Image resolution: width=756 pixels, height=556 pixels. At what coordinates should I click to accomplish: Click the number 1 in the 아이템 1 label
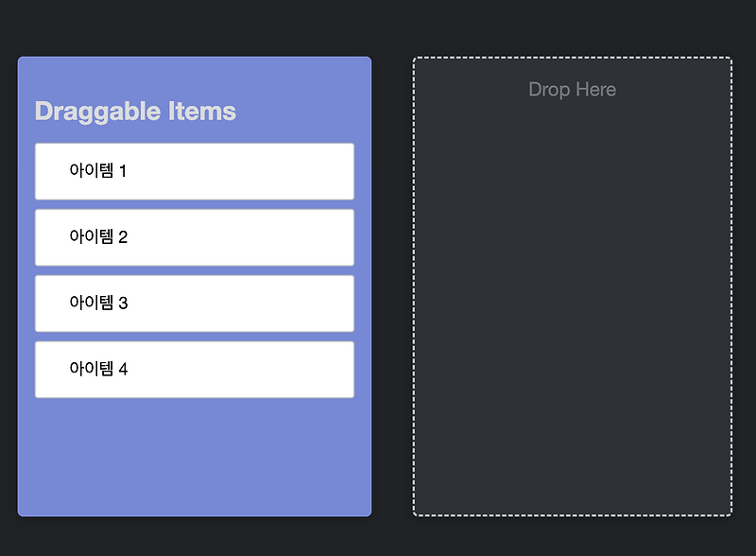[123, 171]
